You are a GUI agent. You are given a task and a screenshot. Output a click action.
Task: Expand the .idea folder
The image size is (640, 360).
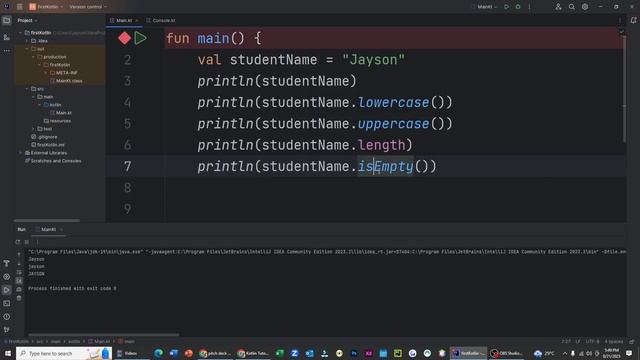pos(27,41)
